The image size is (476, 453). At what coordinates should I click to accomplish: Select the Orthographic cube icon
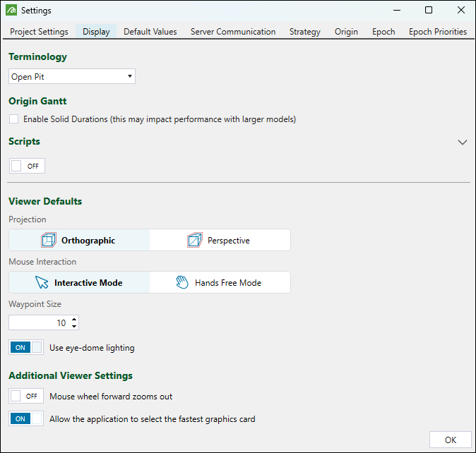pyautogui.click(x=48, y=241)
